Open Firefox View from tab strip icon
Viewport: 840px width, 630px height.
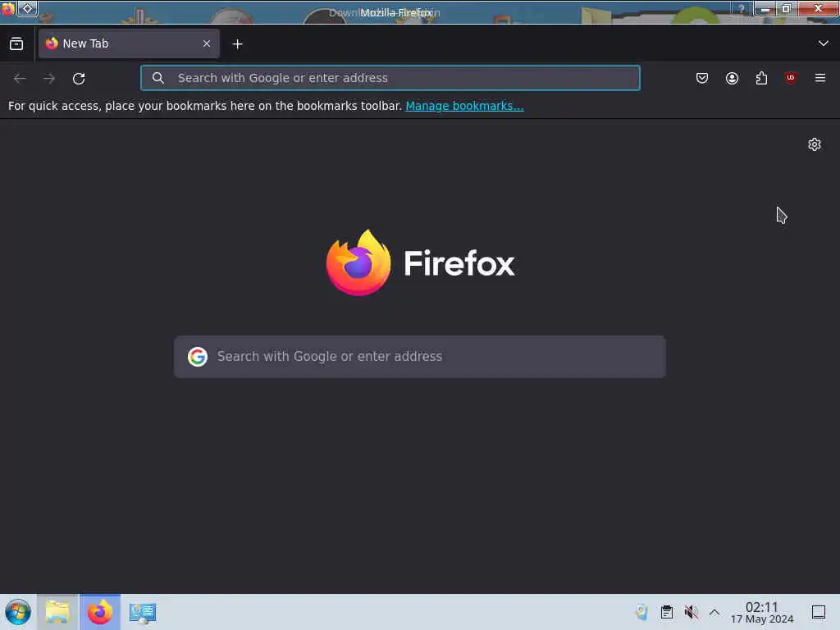[x=16, y=44]
